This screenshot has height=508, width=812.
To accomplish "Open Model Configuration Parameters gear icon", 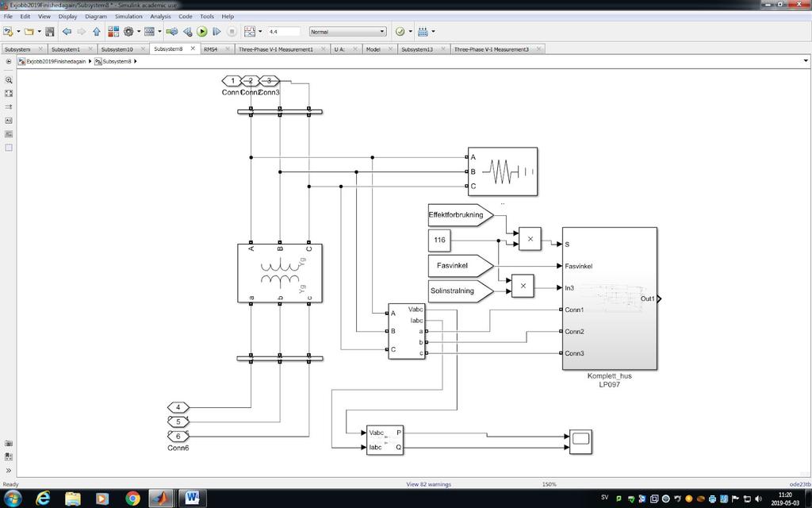I will coord(128,32).
